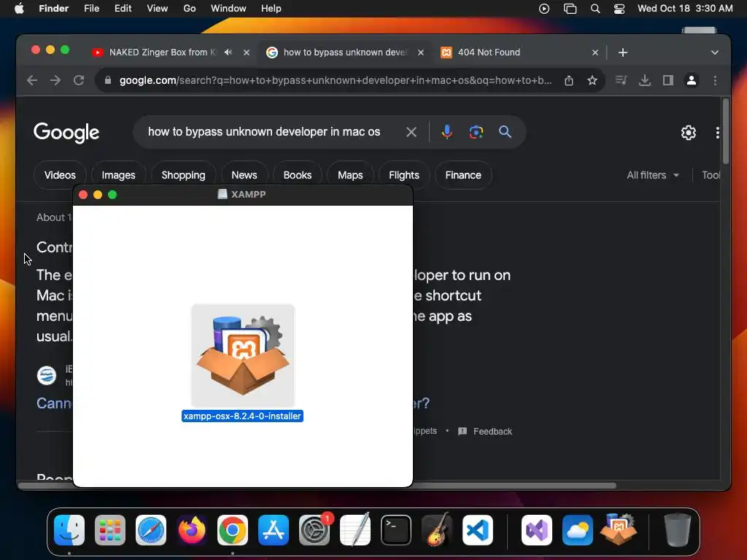The image size is (747, 560).
Task: Open the Go menu
Action: (x=190, y=9)
